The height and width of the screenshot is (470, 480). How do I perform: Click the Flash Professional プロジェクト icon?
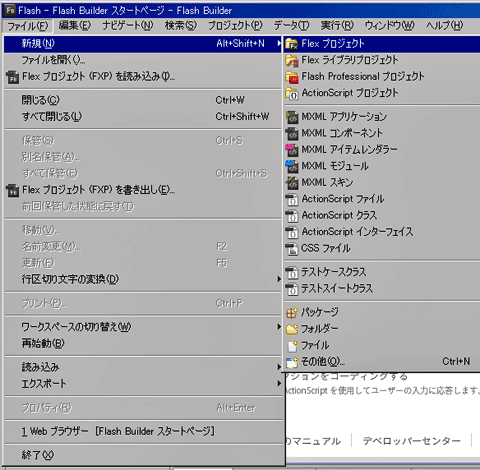coord(292,77)
